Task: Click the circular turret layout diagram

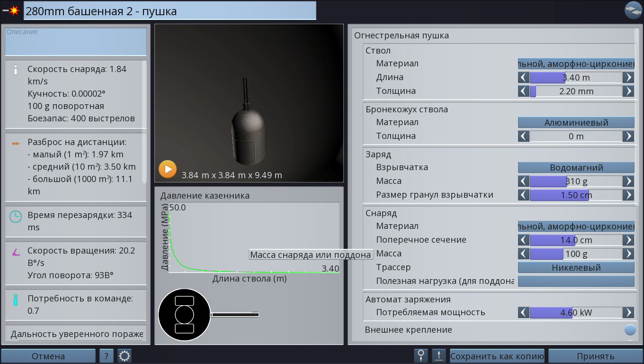Action: [x=184, y=315]
